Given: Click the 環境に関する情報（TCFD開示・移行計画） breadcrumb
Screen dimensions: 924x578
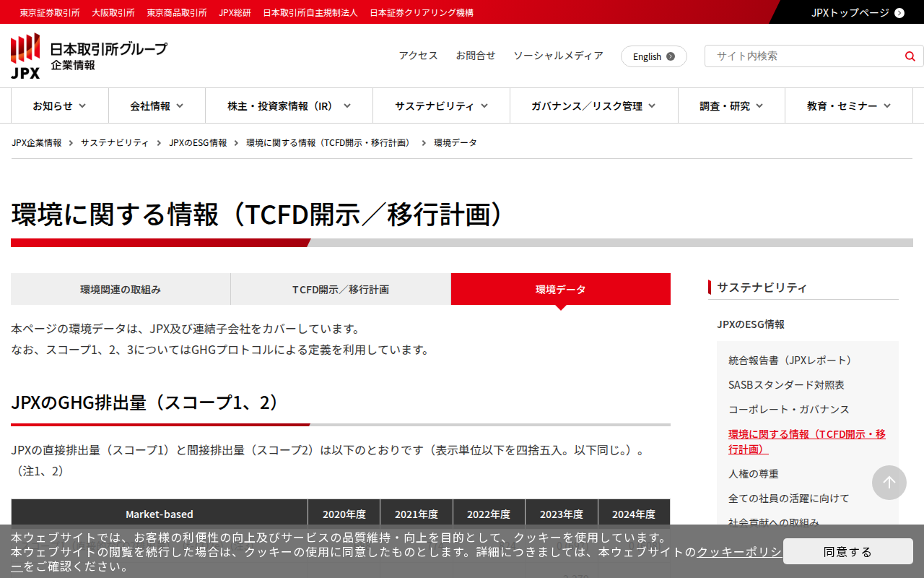Looking at the screenshot, I should (331, 143).
